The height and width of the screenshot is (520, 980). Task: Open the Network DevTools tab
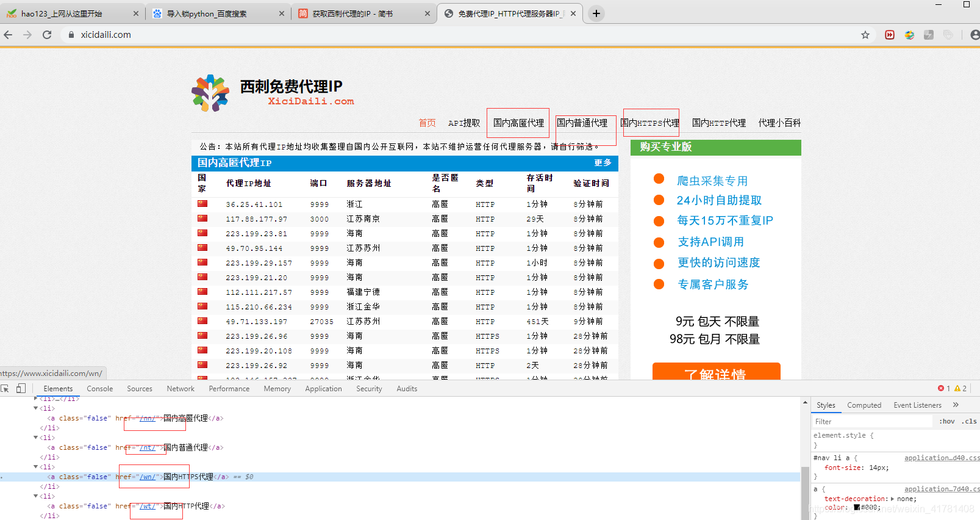(x=181, y=389)
